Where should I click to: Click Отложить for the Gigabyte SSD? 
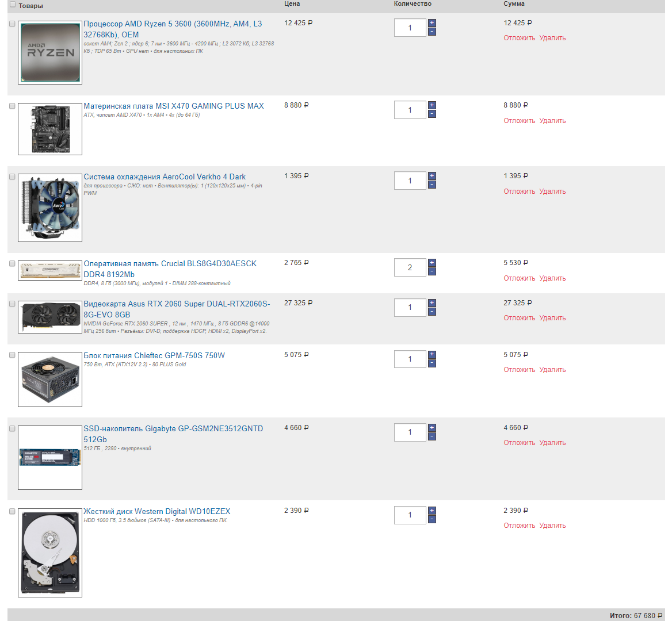click(520, 443)
